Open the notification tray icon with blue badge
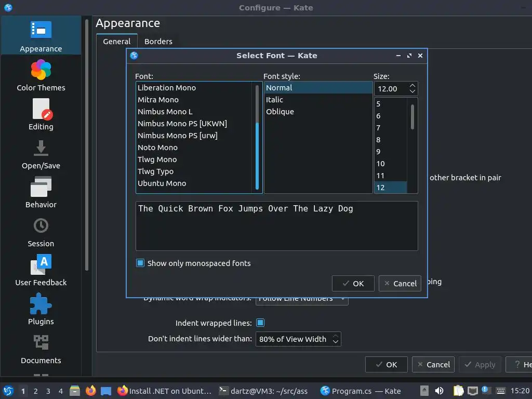This screenshot has width=532, height=399. click(486, 390)
